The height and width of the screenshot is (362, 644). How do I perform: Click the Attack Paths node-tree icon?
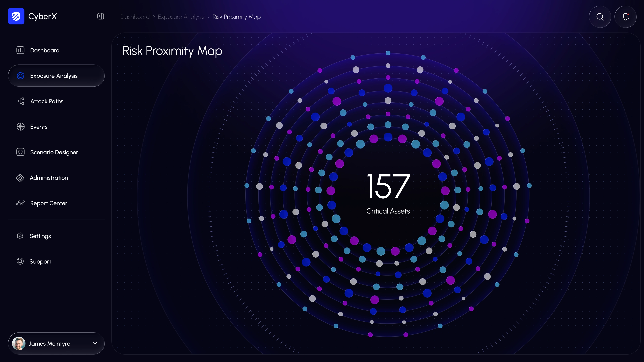[20, 101]
